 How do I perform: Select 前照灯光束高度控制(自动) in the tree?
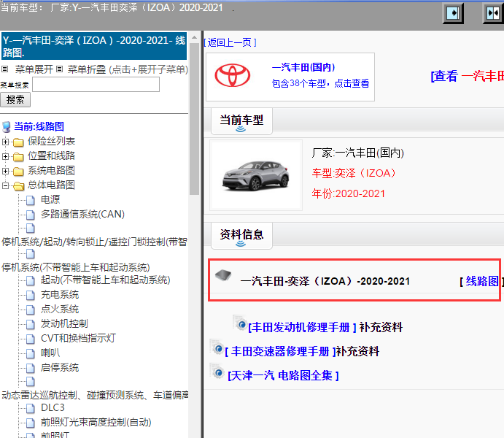click(x=96, y=423)
